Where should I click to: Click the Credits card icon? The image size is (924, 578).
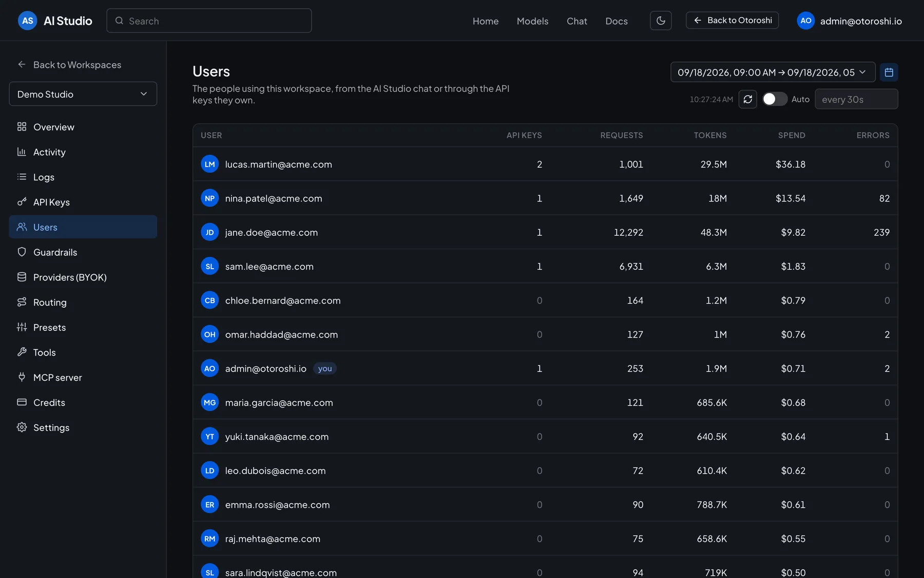tap(22, 402)
